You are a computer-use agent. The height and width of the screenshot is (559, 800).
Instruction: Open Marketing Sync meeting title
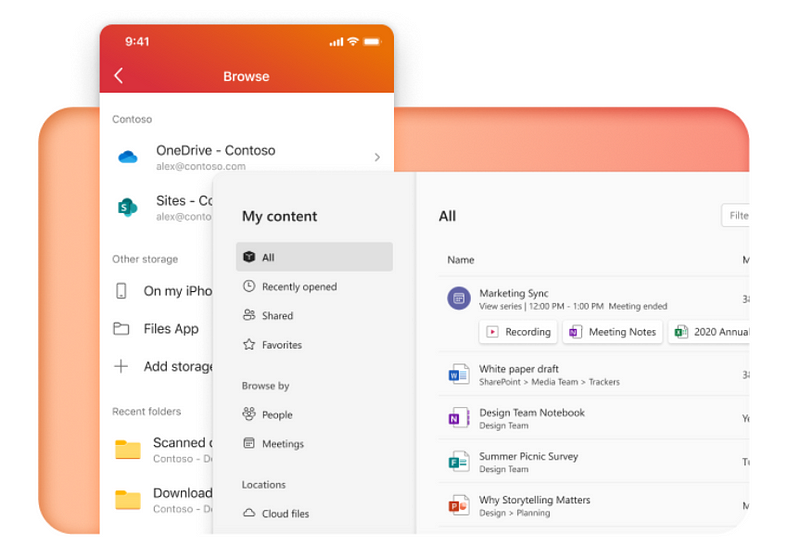[x=514, y=293]
